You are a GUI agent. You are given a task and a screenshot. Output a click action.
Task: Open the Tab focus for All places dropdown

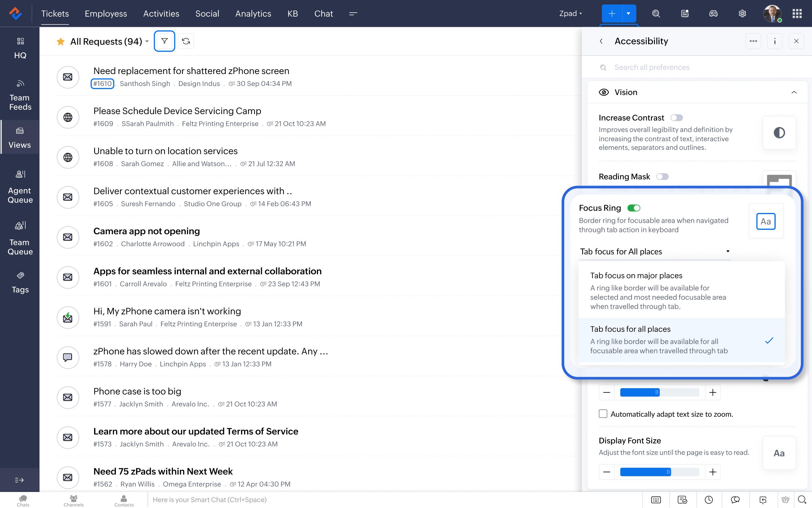[654, 251]
